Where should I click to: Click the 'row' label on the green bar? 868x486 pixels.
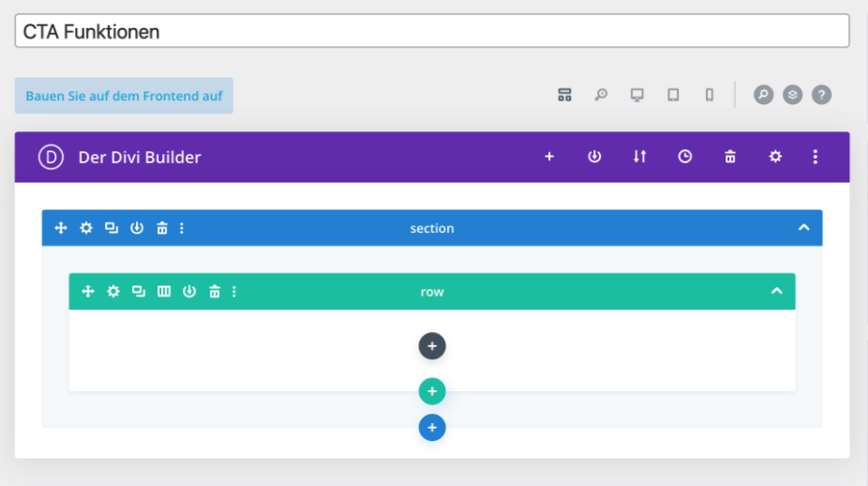coord(432,292)
